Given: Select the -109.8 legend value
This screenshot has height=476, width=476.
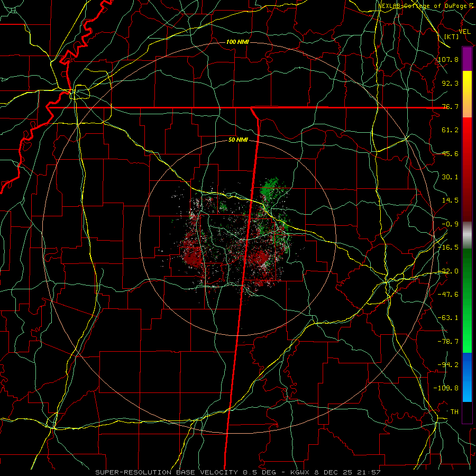Looking at the screenshot, I should [x=446, y=388].
